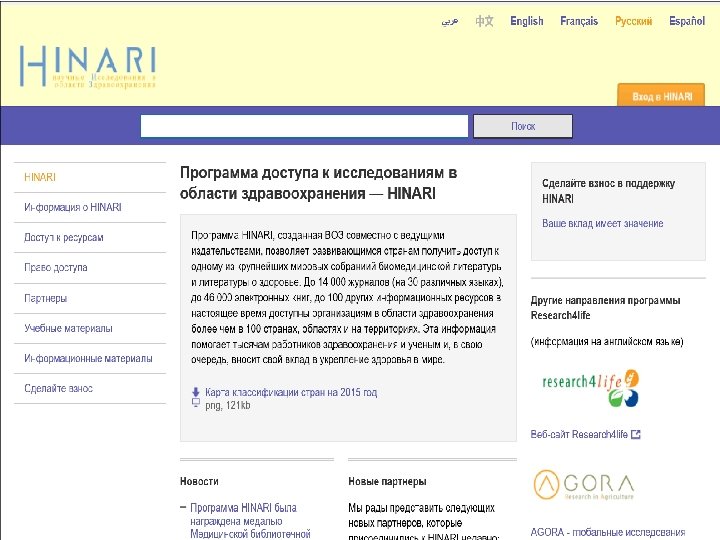720x540 pixels.
Task: Click the Новые партнеры section heading
Action: coord(387,481)
